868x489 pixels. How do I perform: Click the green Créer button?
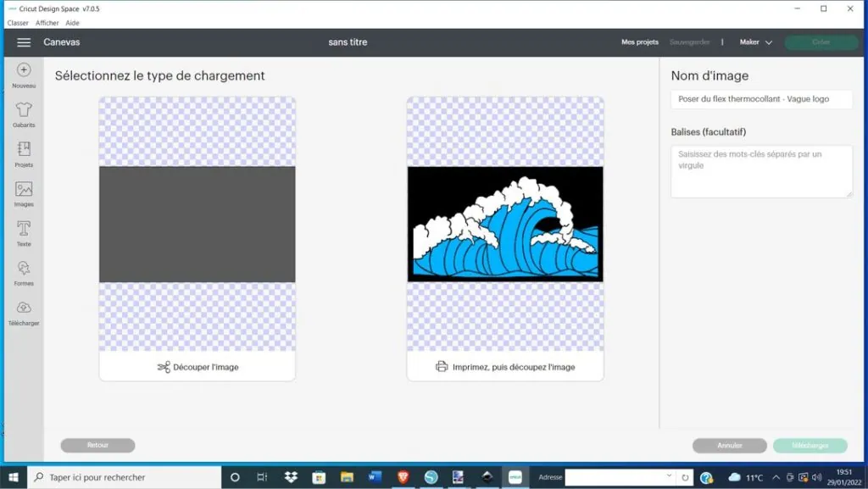click(x=821, y=42)
